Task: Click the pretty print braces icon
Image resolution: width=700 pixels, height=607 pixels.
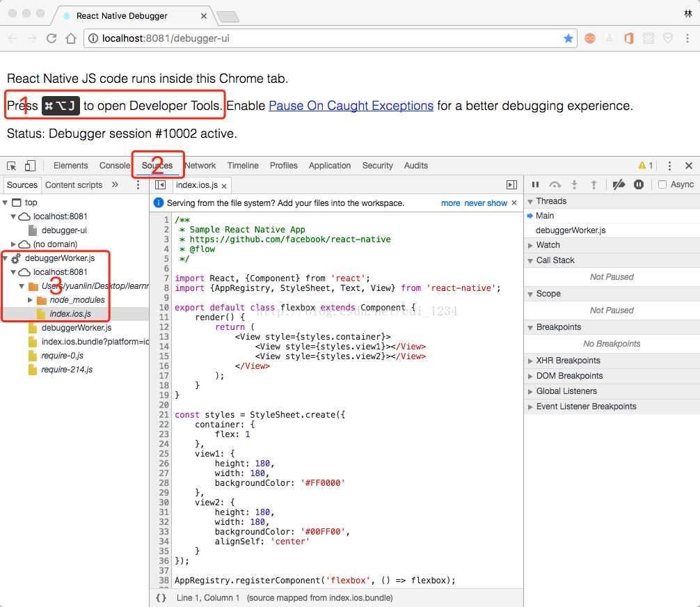Action: coord(161,598)
